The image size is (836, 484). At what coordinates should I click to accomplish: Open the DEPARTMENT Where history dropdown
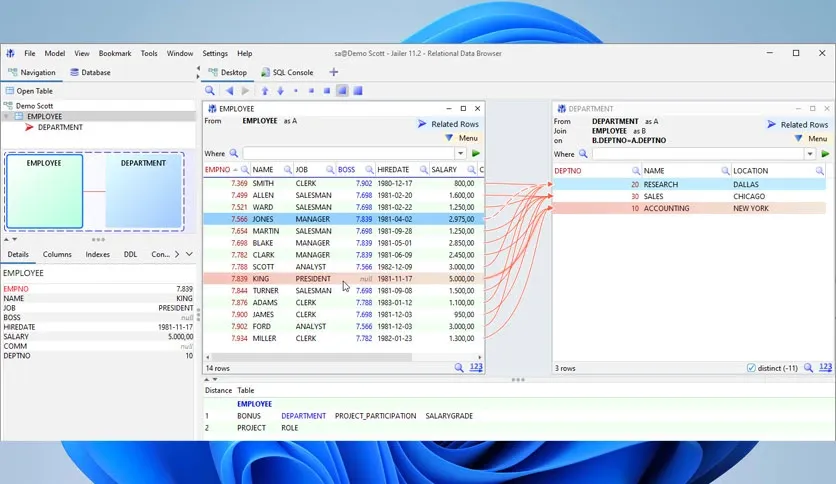pyautogui.click(x=810, y=154)
